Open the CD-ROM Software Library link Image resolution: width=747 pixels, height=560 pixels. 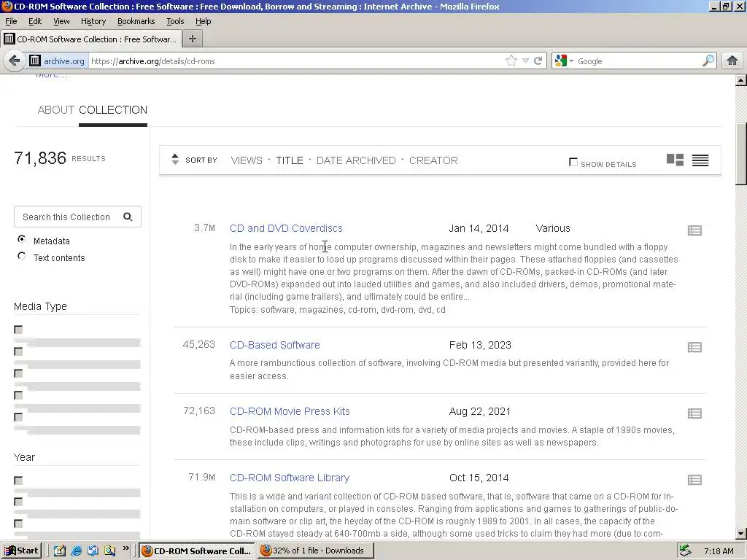290,478
